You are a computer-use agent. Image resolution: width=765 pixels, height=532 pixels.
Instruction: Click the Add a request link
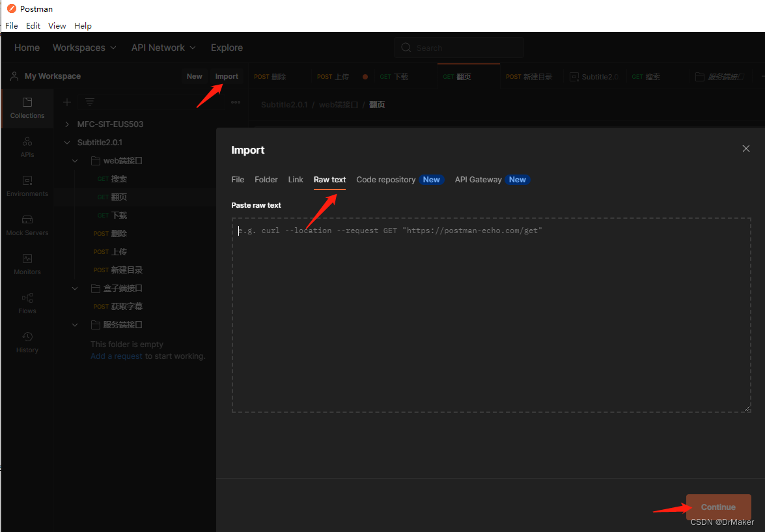coord(117,356)
